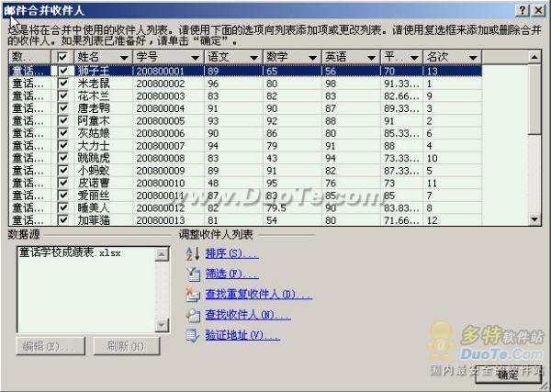This screenshot has width=551, height=392.
Task: Open the 查找收件人 link
Action: click(248, 315)
